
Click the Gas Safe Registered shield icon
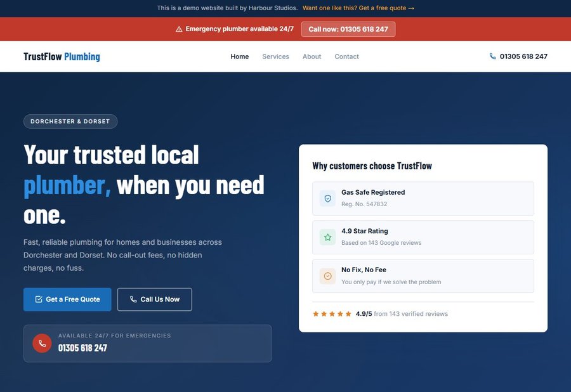[x=327, y=197]
